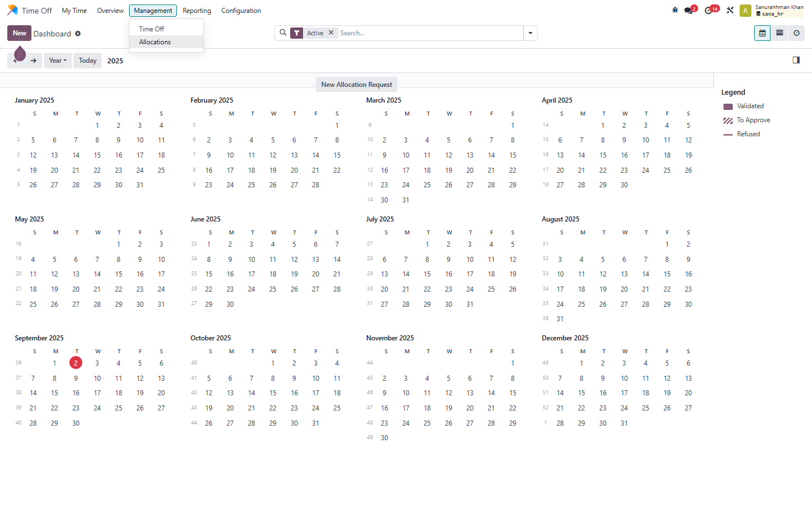812x517 pixels.
Task: Click the December 2025 month heading
Action: tap(565, 338)
